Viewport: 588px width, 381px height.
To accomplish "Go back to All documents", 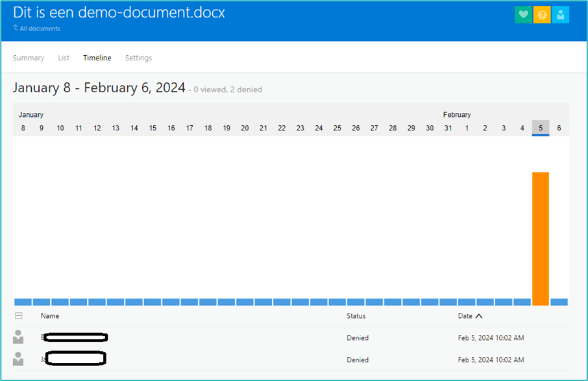I will pyautogui.click(x=40, y=29).
